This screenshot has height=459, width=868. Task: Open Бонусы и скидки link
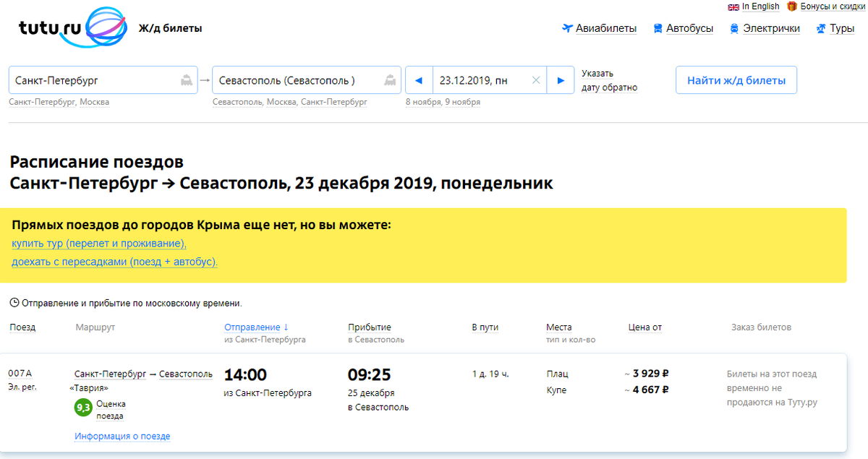tap(833, 7)
